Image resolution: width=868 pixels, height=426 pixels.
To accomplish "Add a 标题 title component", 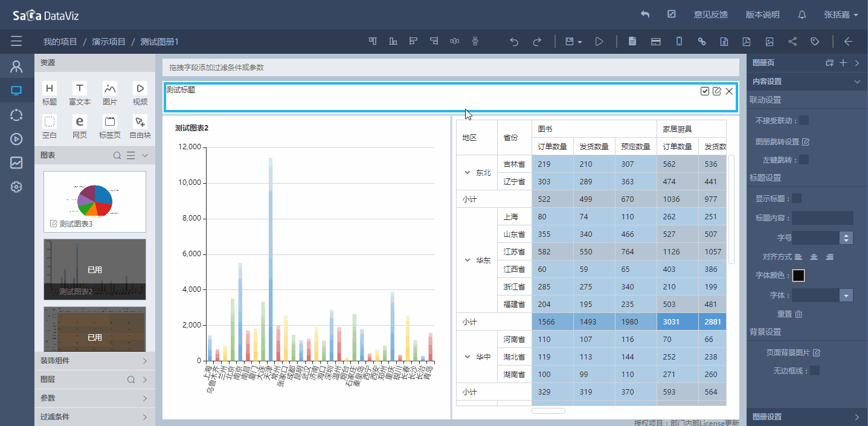I will coord(50,94).
